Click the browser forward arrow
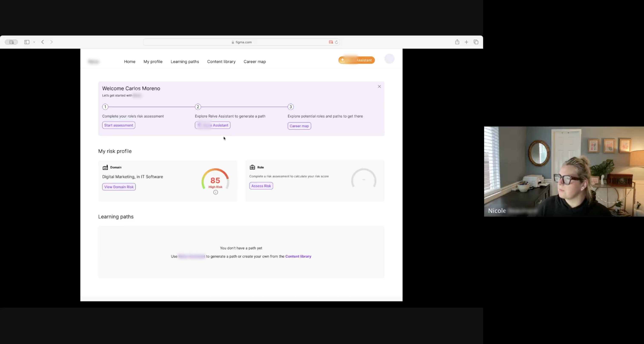The width and height of the screenshot is (644, 344). 52,42
